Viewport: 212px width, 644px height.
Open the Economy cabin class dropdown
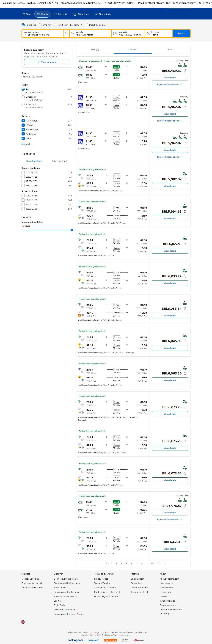pyautogui.click(x=76, y=25)
